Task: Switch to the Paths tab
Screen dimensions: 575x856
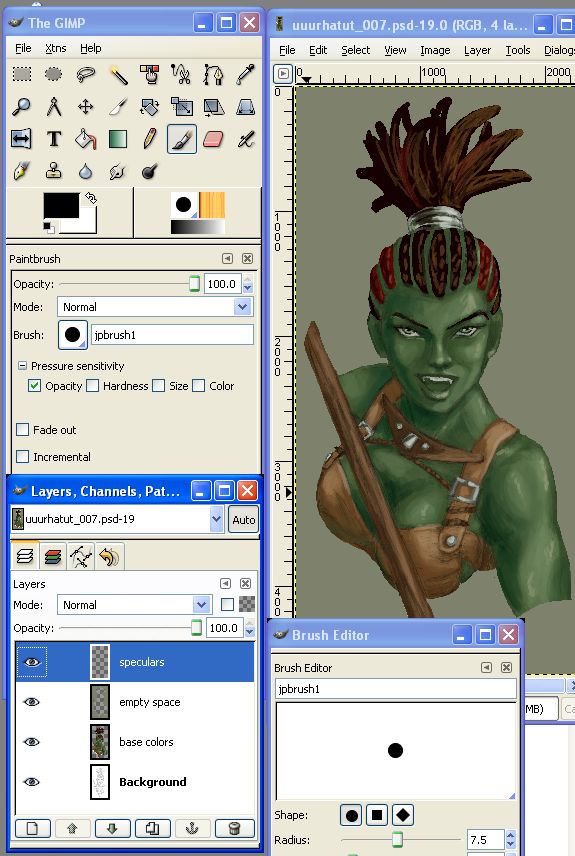Action: coord(81,557)
